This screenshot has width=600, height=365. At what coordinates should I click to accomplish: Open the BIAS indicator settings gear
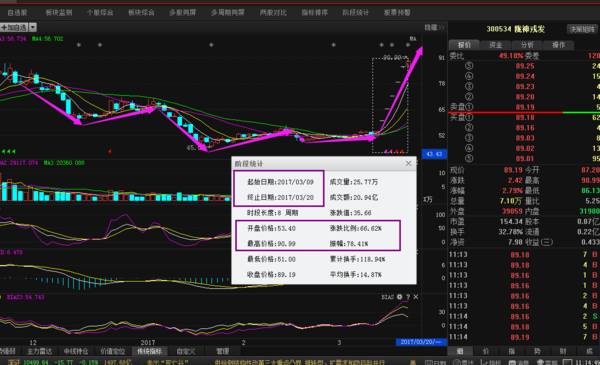point(399,297)
